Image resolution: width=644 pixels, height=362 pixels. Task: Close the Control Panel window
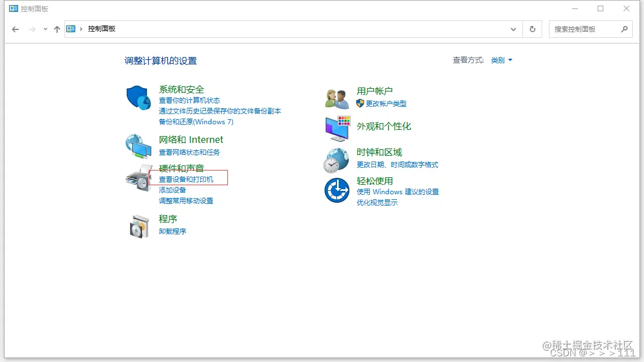[626, 8]
